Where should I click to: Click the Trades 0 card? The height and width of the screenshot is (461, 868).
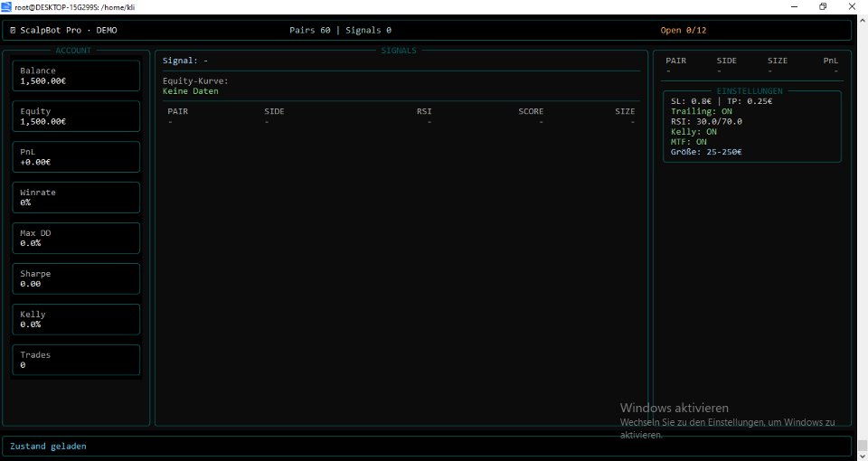point(76,360)
